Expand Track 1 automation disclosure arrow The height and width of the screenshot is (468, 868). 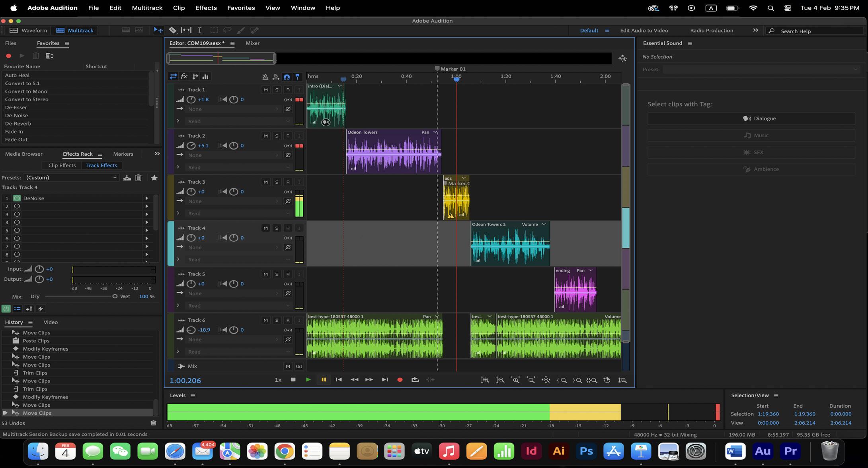[178, 121]
